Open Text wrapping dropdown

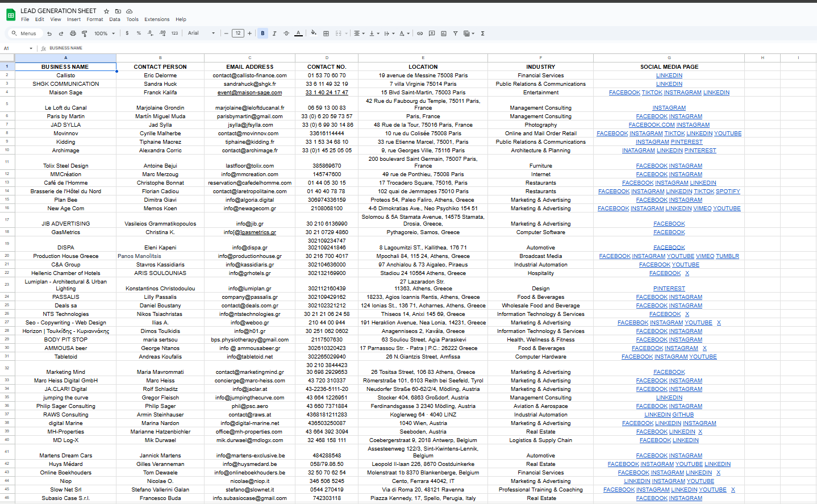[x=389, y=34]
